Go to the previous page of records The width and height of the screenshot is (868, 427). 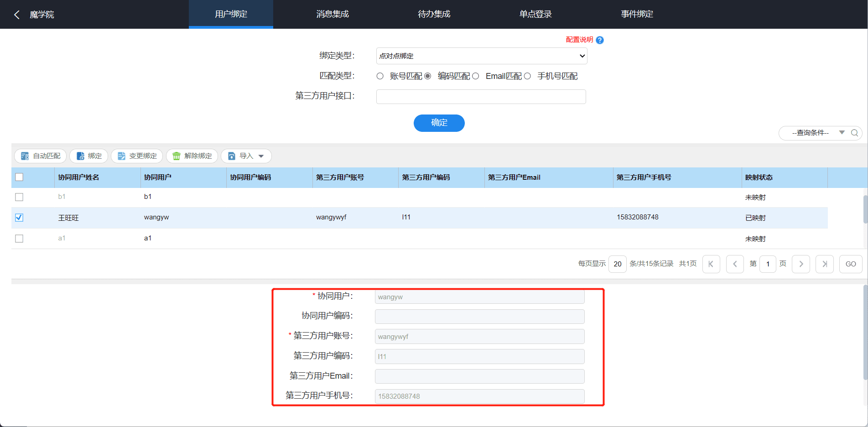(x=735, y=264)
